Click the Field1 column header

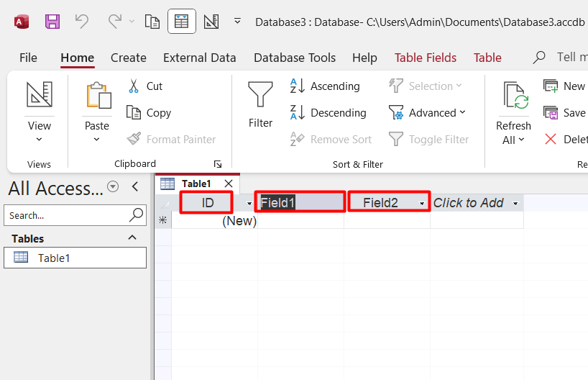point(300,203)
